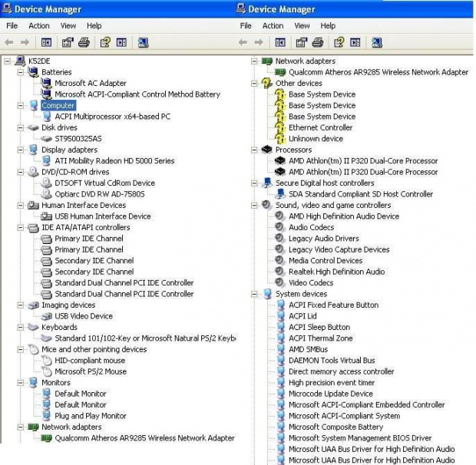Viewport: 476px width, 465px height.
Task: Click Back arrow in right Device Manager toolbar
Action: pos(243,42)
